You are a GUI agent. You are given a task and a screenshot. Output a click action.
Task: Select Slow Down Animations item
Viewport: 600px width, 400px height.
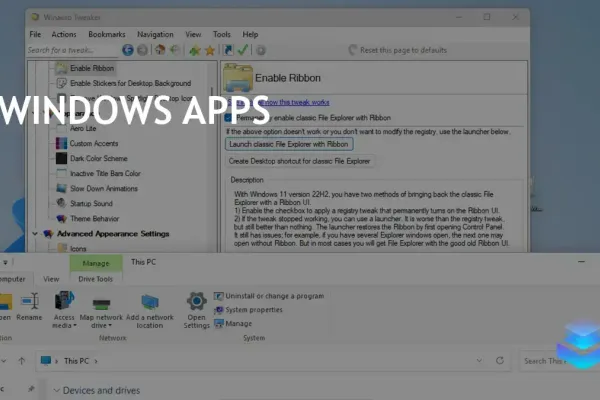104,188
